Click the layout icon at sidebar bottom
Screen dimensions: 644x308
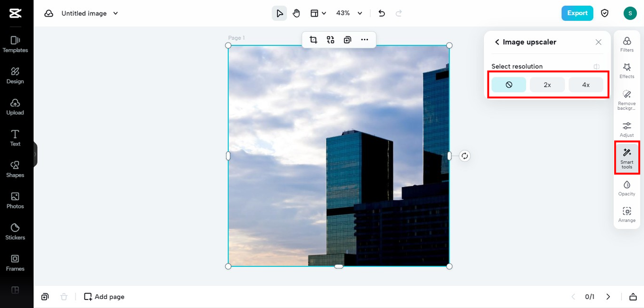pyautogui.click(x=15, y=290)
